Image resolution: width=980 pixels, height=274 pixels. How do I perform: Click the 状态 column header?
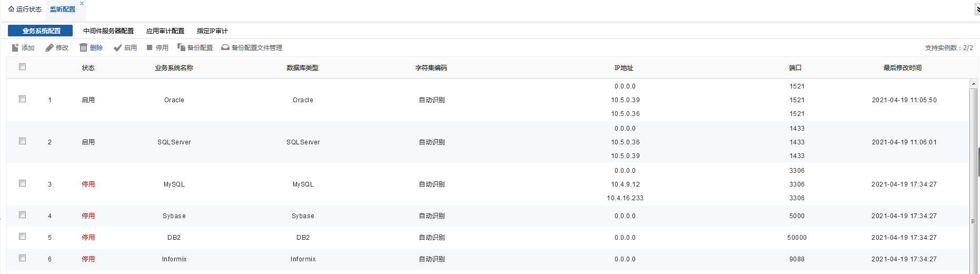[88, 68]
